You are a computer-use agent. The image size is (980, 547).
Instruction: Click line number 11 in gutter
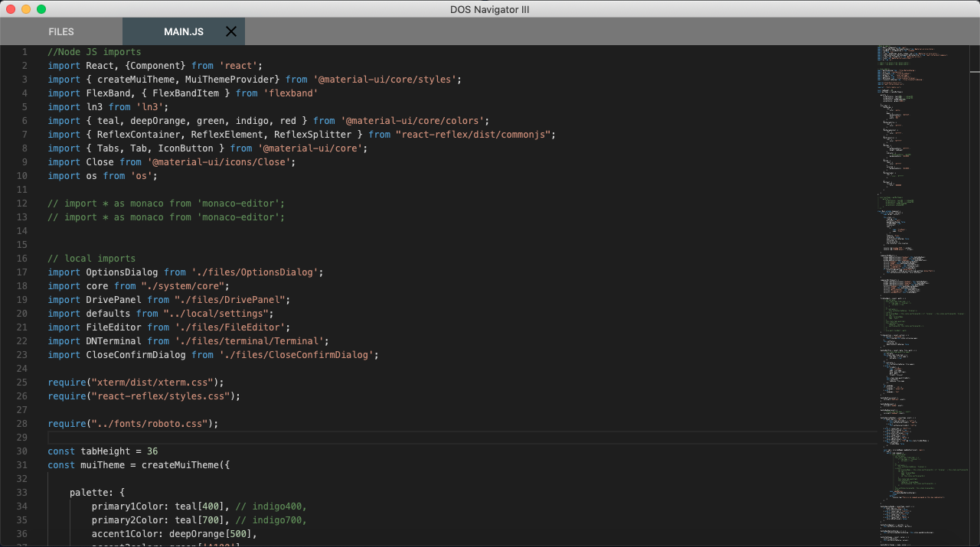click(x=21, y=190)
